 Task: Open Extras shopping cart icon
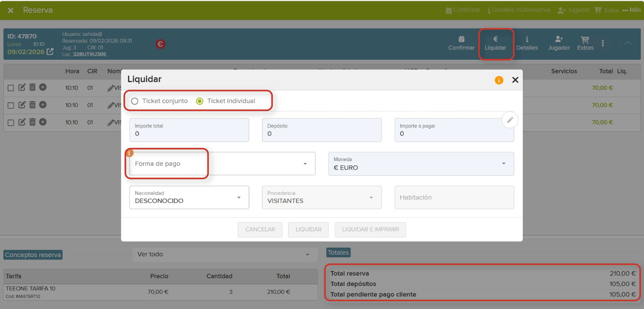coord(585,40)
